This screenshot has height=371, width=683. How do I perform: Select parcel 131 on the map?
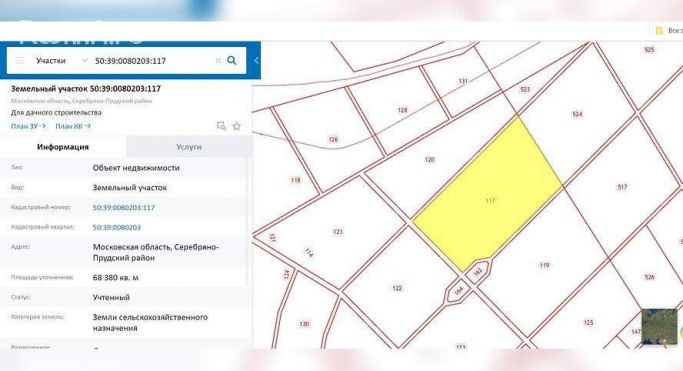coord(463,81)
